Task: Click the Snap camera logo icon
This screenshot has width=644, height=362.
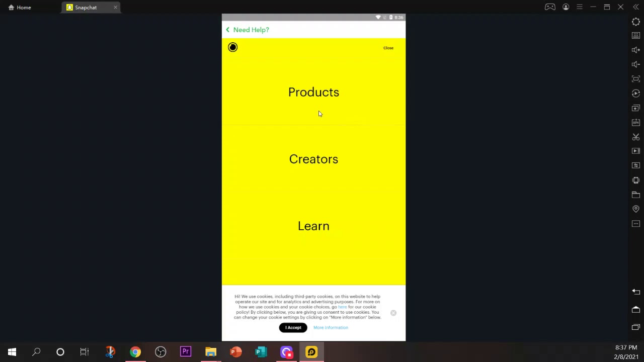Action: tap(232, 47)
